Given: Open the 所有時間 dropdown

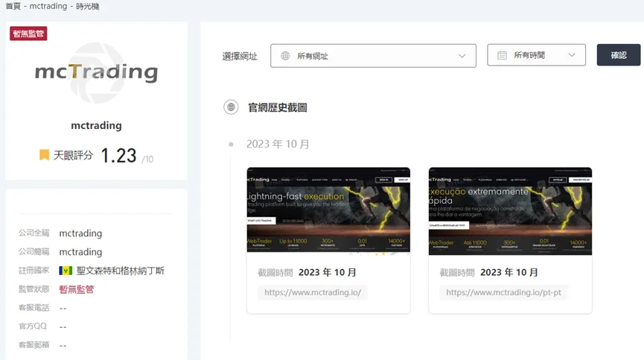Looking at the screenshot, I should coord(536,55).
